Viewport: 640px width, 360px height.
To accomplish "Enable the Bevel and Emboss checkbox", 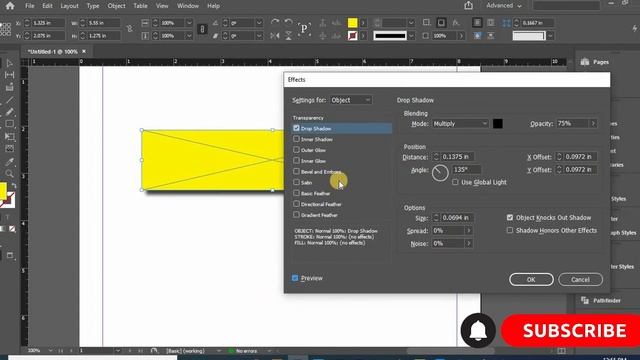I will coord(296,171).
